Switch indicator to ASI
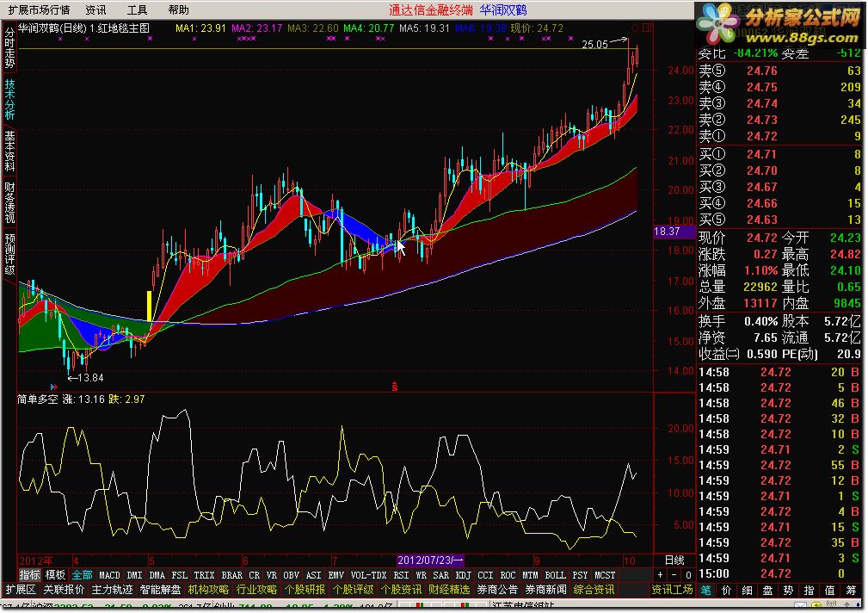The image size is (868, 613). click(x=313, y=575)
